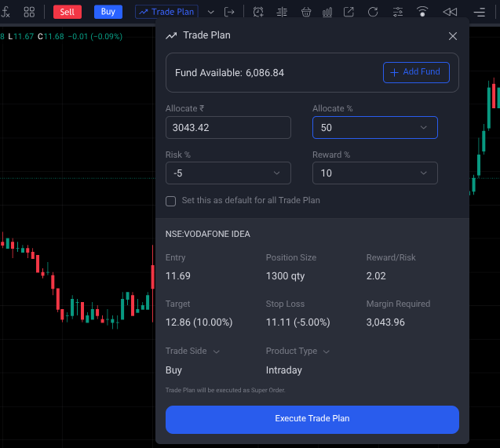
Task: Open the Reward % dropdown
Action: point(374,173)
